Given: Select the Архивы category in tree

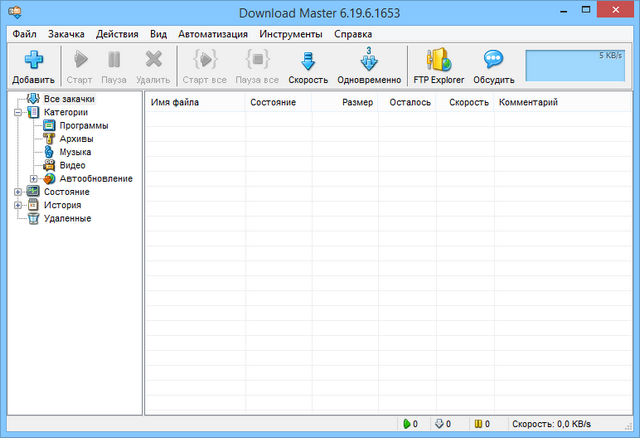Looking at the screenshot, I should click(x=76, y=139).
